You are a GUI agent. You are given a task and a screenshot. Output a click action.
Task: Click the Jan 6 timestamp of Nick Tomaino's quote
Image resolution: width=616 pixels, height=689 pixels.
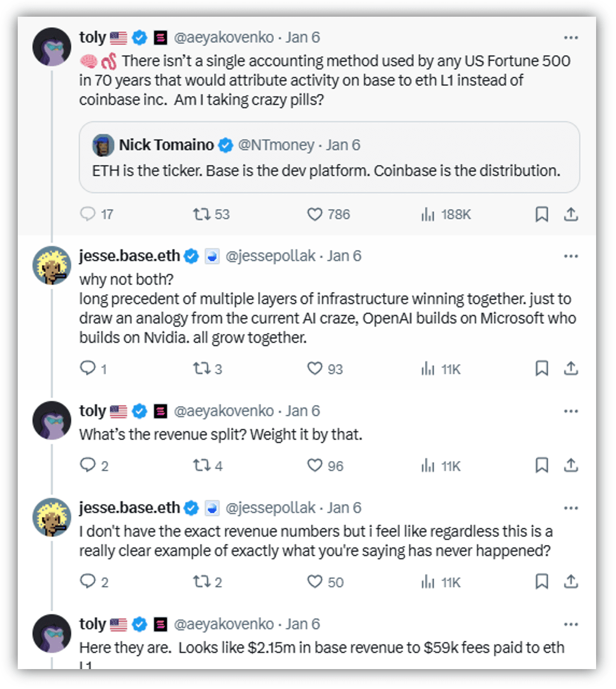tap(343, 145)
